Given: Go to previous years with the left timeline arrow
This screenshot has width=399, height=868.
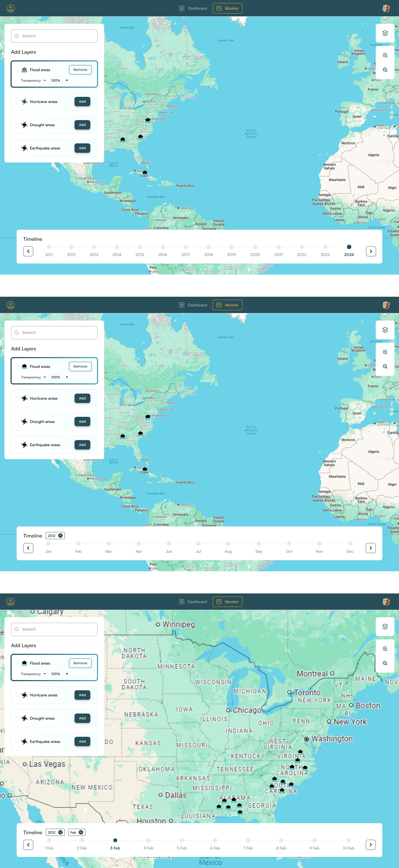Looking at the screenshot, I should coord(28,251).
